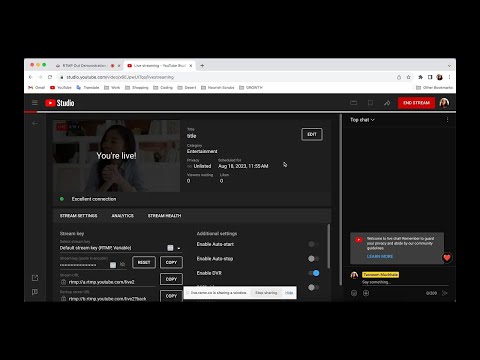Bookmark this page with the star icon
This screenshot has width=480, height=360.
(409, 77)
